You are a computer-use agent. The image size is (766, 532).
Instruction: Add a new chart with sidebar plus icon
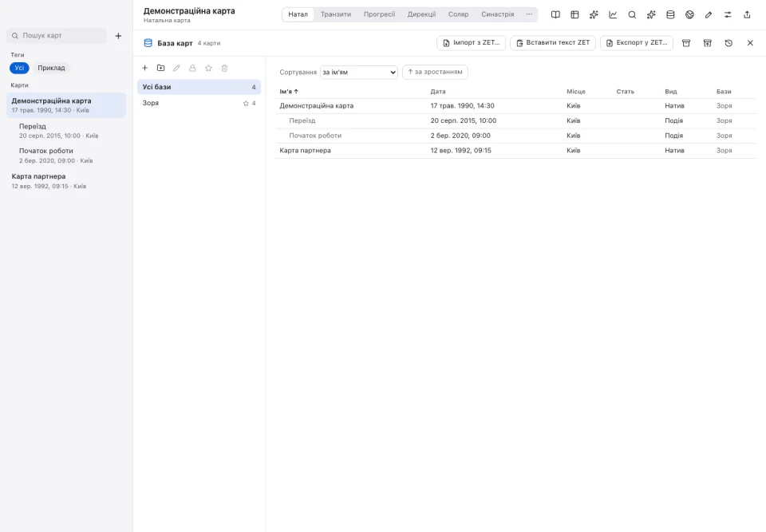(118, 36)
